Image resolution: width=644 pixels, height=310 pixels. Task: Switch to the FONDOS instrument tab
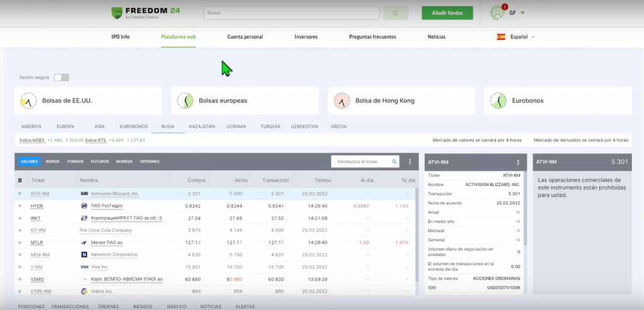75,162
